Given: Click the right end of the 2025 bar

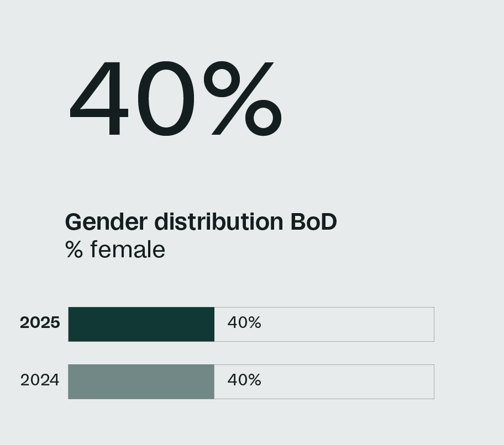Looking at the screenshot, I should (x=431, y=324).
